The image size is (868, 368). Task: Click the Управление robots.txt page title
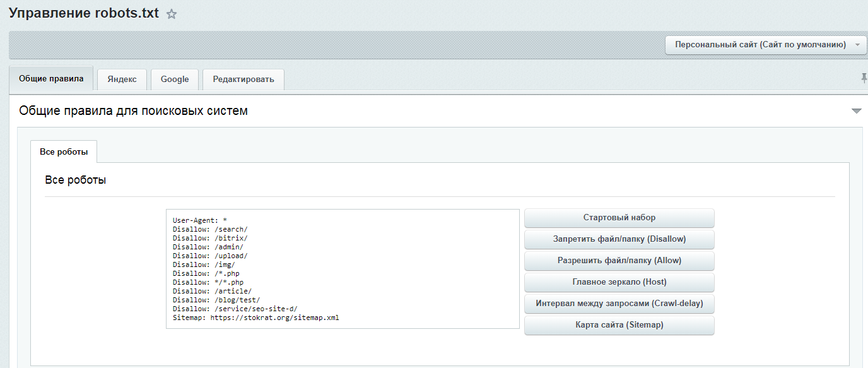83,14
